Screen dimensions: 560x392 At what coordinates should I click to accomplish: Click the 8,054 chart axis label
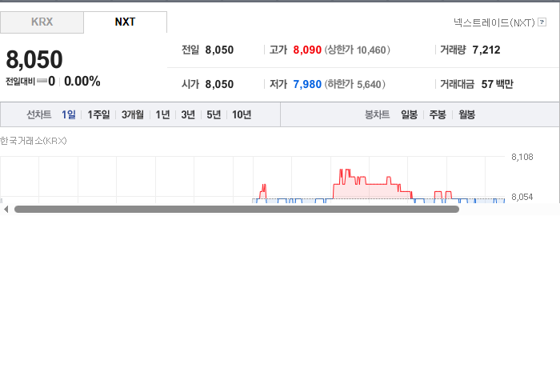[522, 197]
